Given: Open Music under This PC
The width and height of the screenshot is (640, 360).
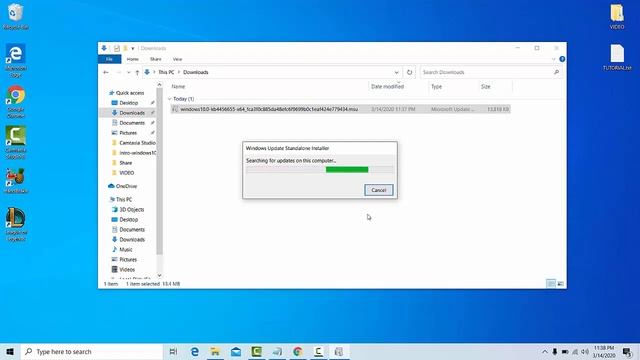Looking at the screenshot, I should [125, 249].
